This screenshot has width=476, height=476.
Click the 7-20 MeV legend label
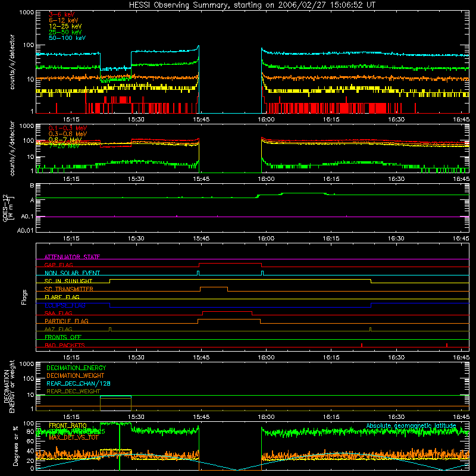64,146
